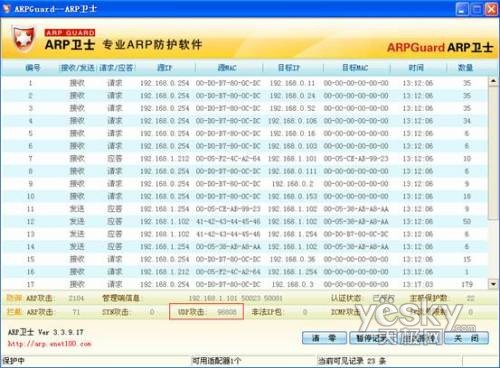Click the 可用适配器1个 status bar entry

coord(217,361)
